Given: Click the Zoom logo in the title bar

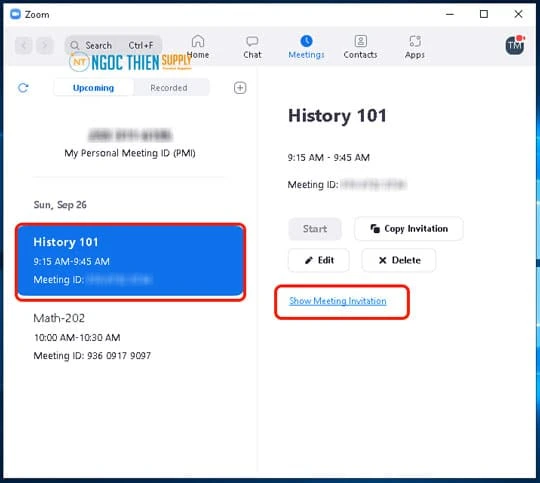Looking at the screenshot, I should pyautogui.click(x=15, y=14).
